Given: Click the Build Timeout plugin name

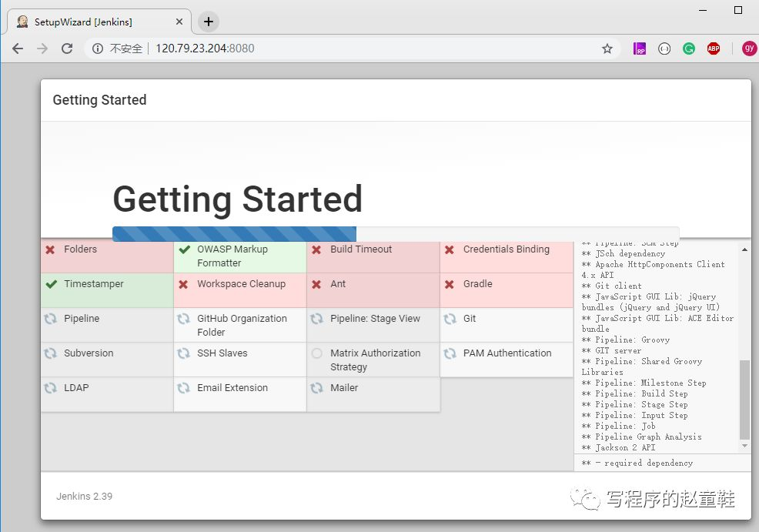Looking at the screenshot, I should coord(361,249).
